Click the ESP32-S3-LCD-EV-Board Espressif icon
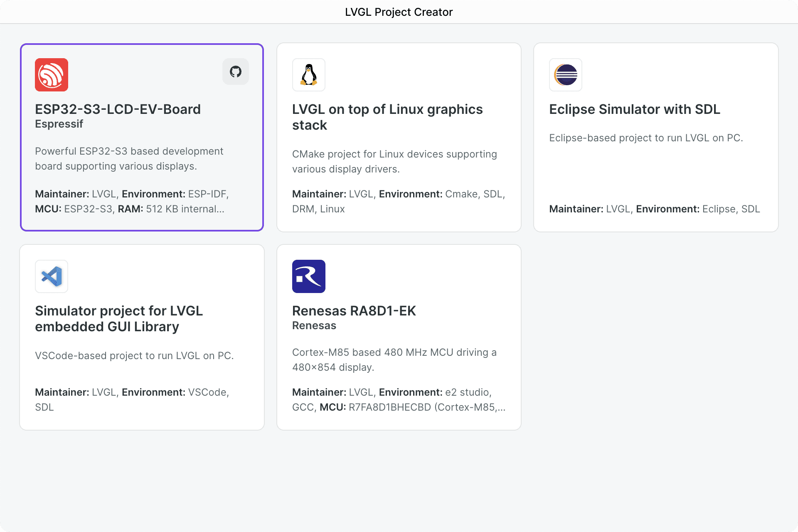 [52, 74]
